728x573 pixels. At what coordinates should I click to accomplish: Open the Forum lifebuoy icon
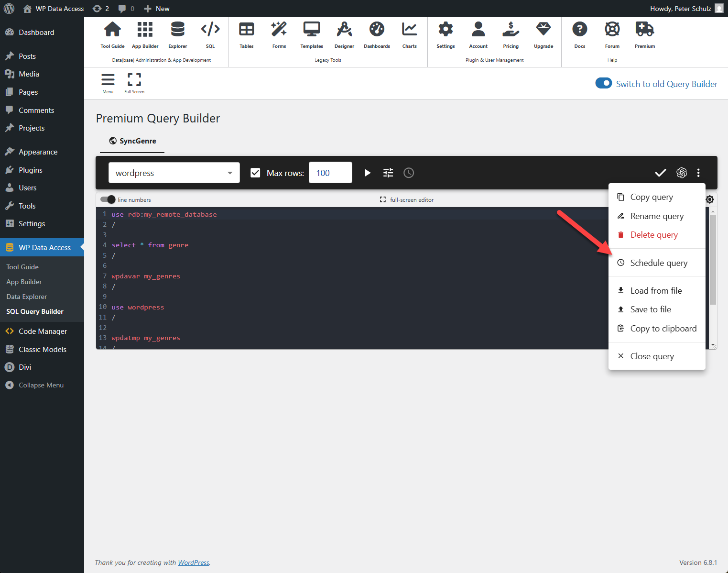(612, 30)
